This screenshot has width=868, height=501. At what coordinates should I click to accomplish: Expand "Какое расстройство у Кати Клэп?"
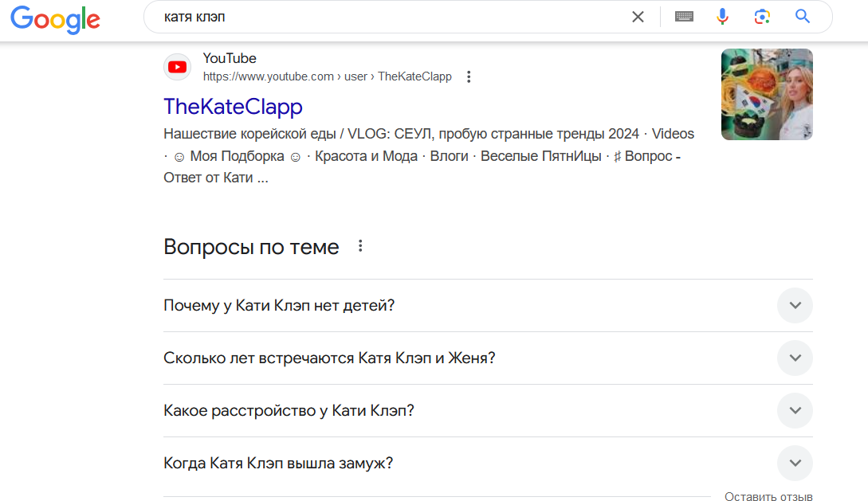488,410
